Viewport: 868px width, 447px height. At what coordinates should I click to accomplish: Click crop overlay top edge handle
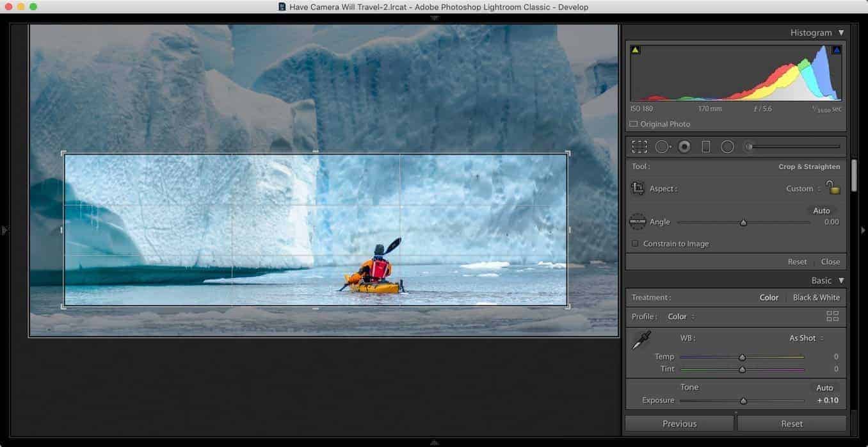(x=316, y=152)
